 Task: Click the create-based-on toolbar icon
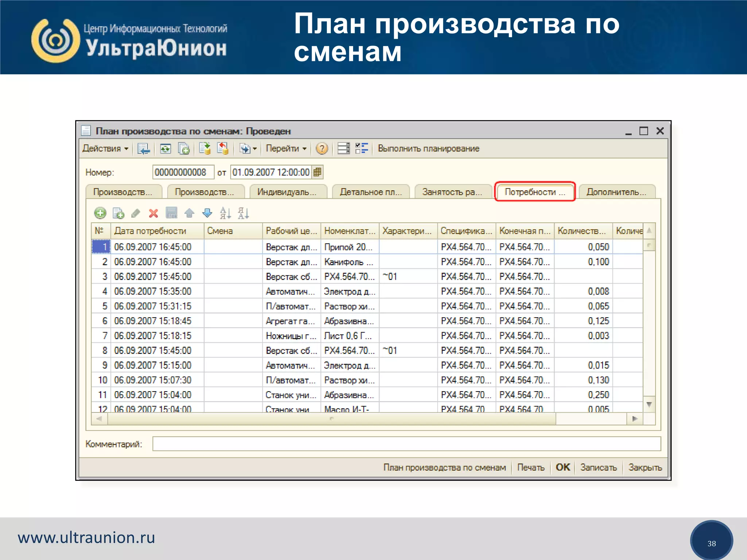245,148
